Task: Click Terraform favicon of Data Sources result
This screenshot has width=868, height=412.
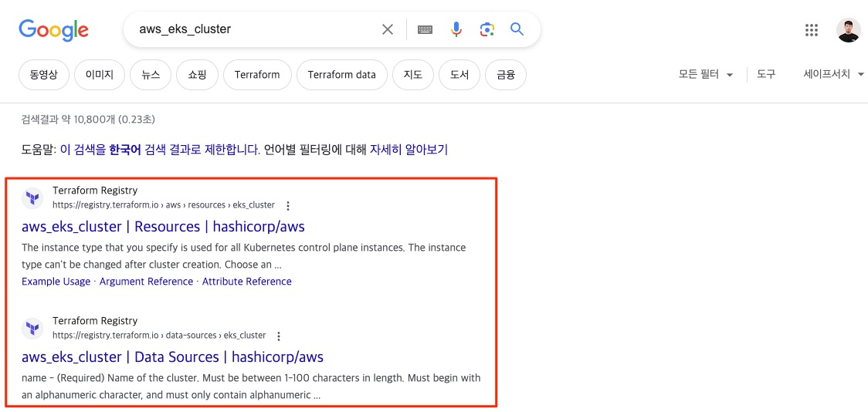Action: tap(32, 329)
